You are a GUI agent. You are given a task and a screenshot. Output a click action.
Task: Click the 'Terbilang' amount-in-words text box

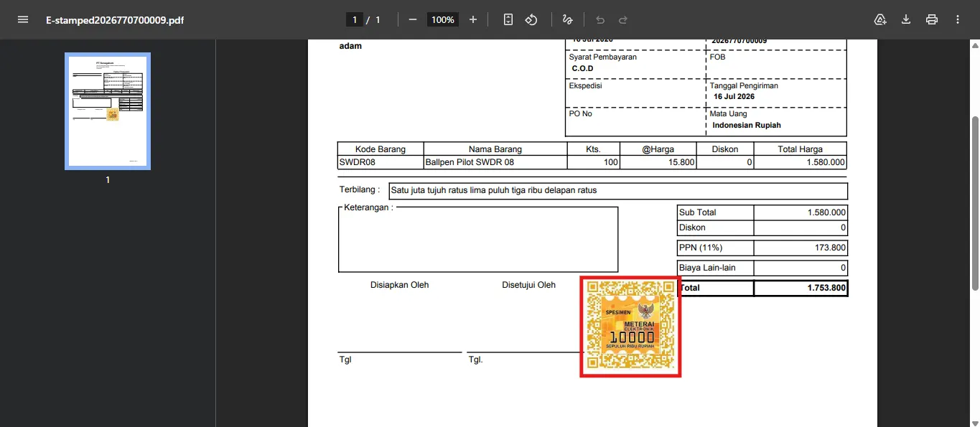pyautogui.click(x=618, y=191)
